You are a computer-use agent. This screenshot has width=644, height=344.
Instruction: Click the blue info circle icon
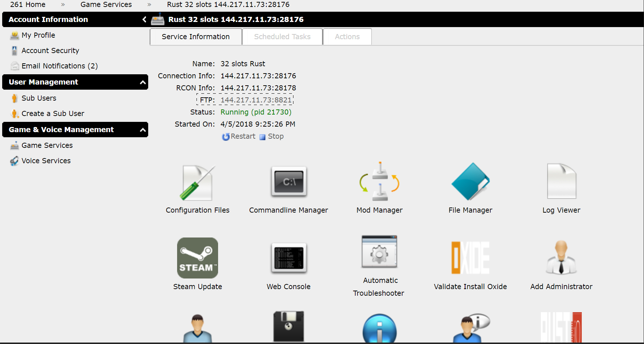point(379,328)
